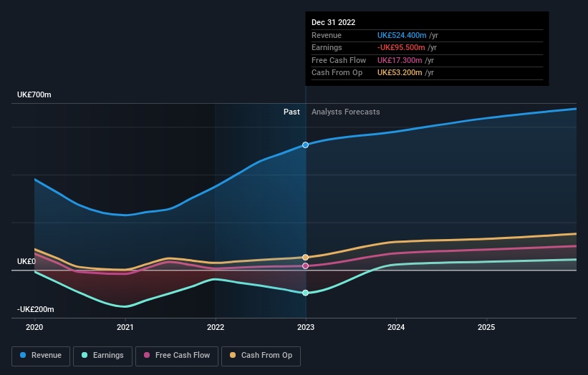
Task: Click the Past section label
Action: (291, 112)
